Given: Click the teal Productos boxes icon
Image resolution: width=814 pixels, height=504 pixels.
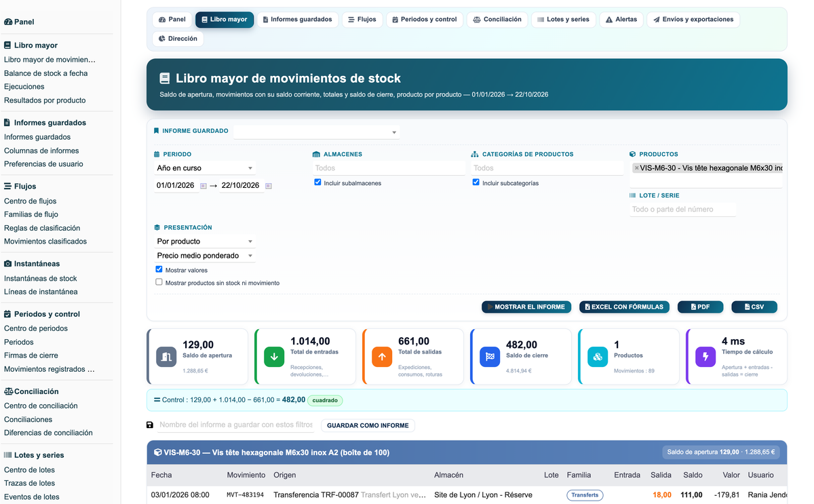Looking at the screenshot, I should (598, 356).
